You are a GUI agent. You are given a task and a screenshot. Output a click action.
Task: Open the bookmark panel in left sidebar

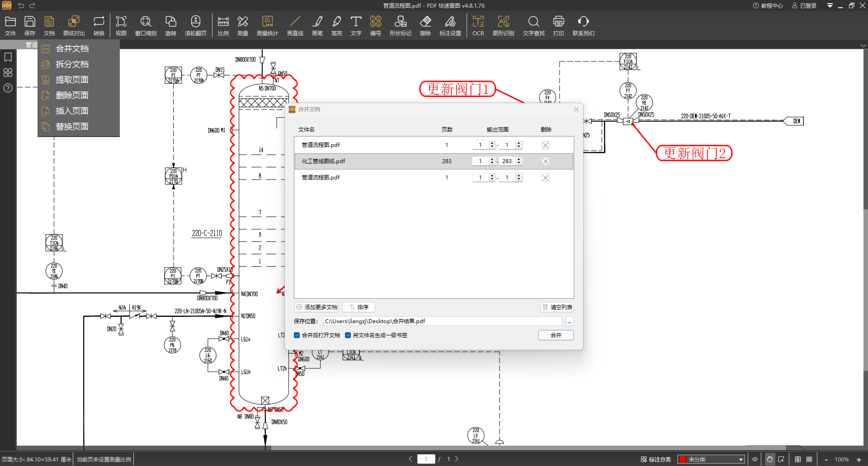[8, 57]
